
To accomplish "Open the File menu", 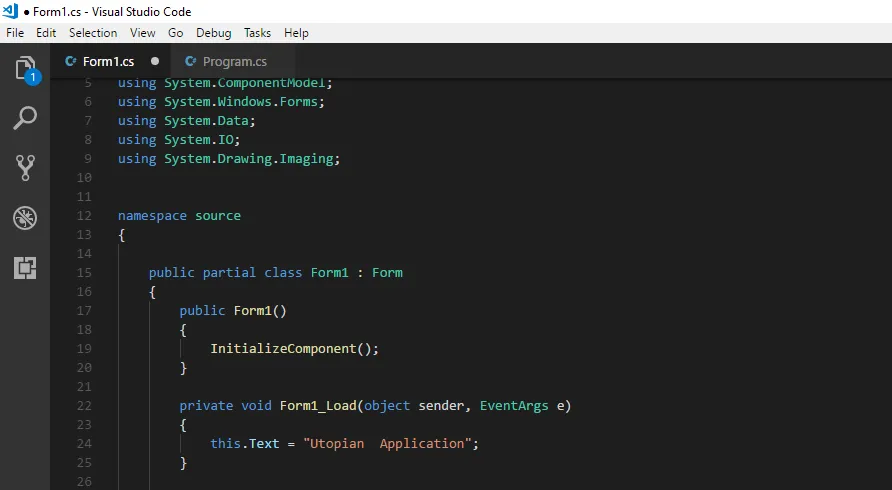I will pos(15,33).
